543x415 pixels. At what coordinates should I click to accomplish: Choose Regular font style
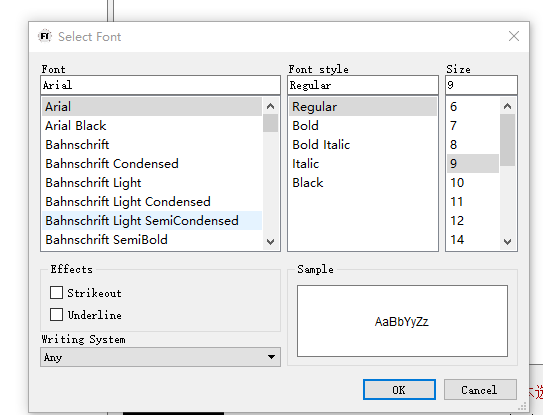363,107
